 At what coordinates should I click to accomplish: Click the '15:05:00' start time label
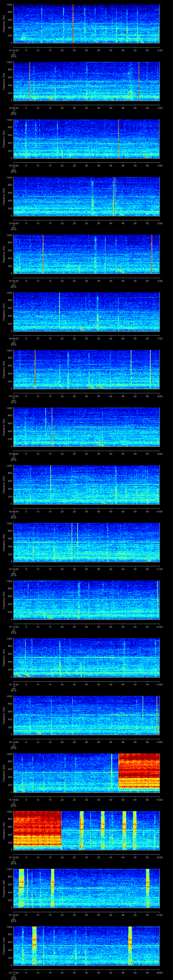(13, 280)
